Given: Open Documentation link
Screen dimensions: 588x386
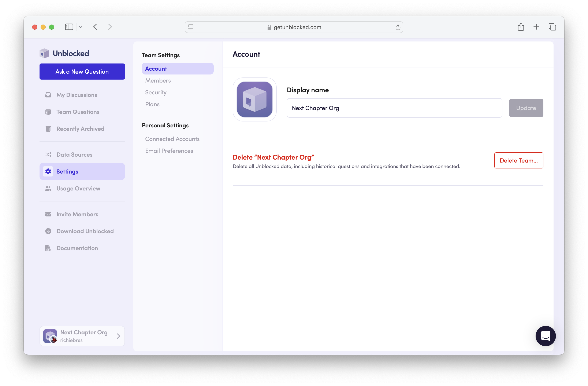Looking at the screenshot, I should tap(82, 248).
